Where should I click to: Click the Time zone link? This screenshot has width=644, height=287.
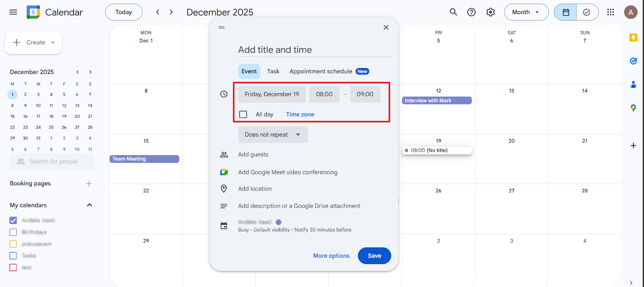pyautogui.click(x=300, y=115)
